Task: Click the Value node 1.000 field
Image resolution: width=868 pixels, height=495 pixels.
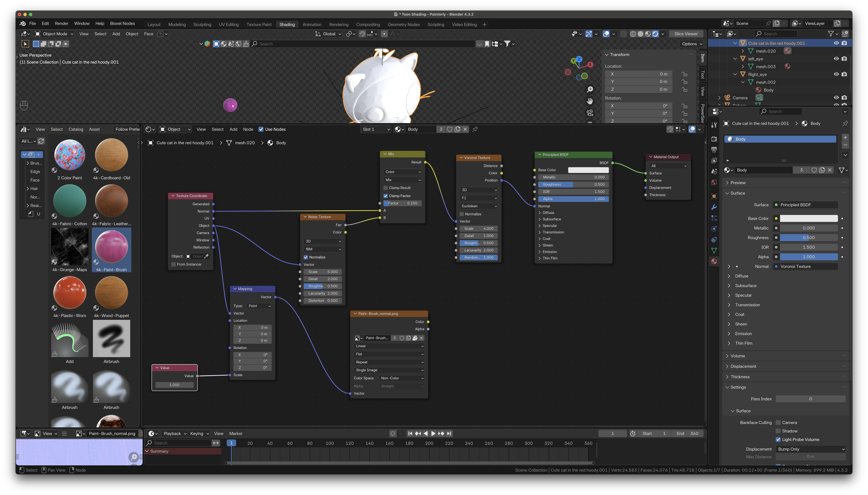Action: click(174, 385)
